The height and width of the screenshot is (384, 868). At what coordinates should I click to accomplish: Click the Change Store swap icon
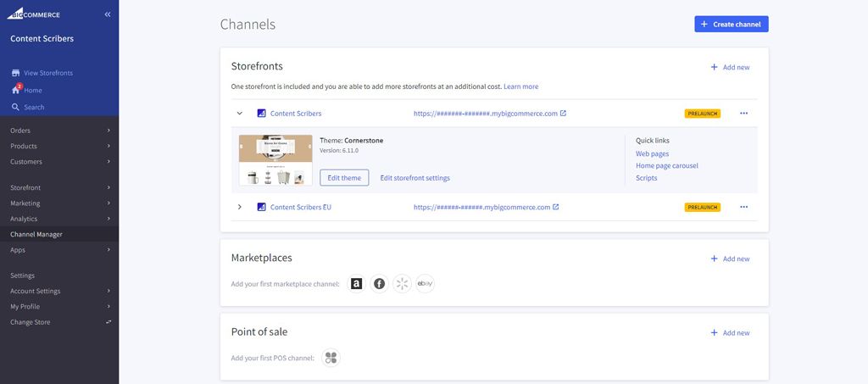point(108,321)
